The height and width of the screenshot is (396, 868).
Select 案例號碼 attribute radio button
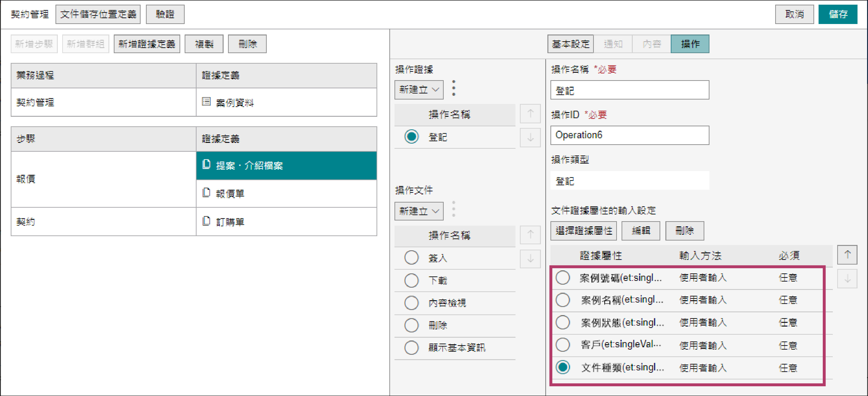tap(563, 277)
